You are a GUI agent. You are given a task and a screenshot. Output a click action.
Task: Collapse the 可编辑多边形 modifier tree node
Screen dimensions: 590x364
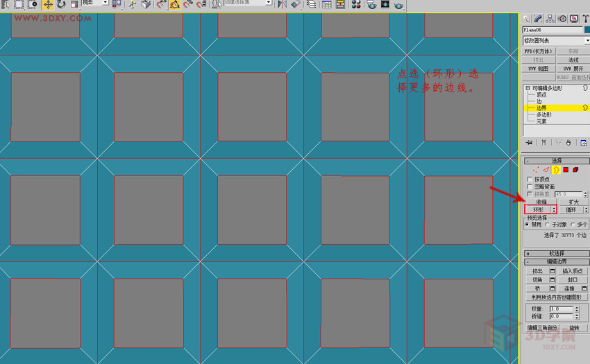[x=528, y=89]
